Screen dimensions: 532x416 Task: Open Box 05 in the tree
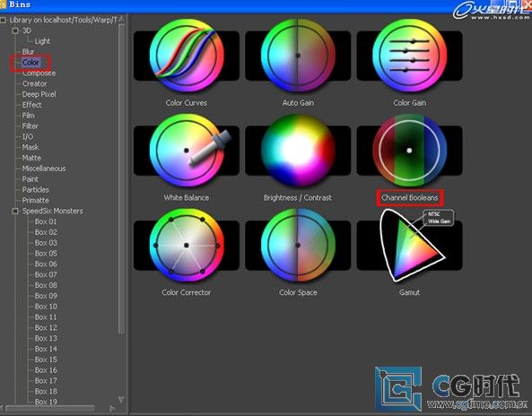pos(46,253)
